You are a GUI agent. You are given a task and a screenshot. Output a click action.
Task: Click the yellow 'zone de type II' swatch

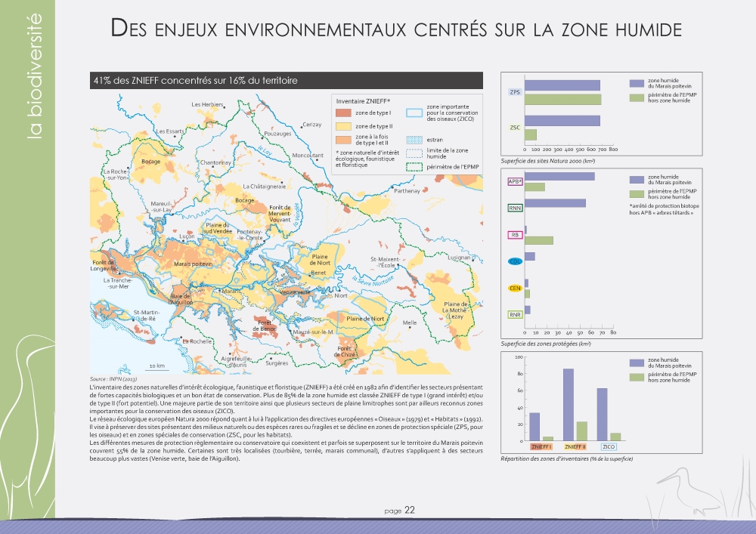[x=343, y=125]
